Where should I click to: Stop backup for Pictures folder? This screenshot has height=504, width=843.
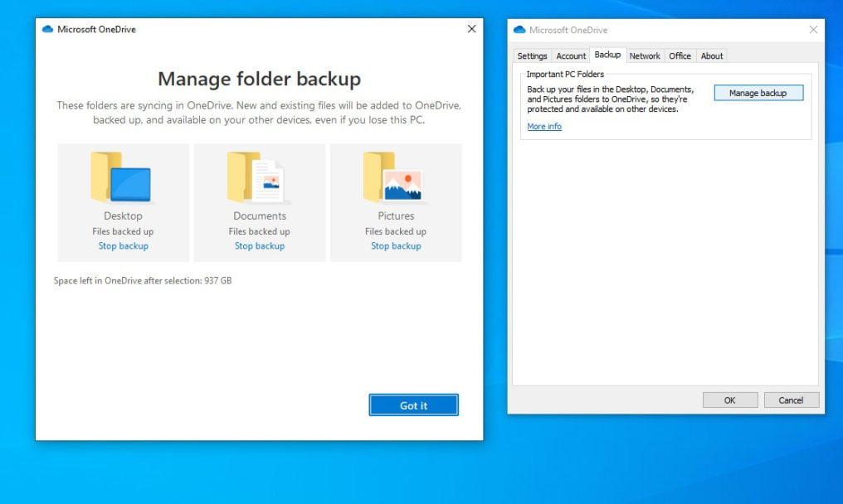pyautogui.click(x=396, y=246)
